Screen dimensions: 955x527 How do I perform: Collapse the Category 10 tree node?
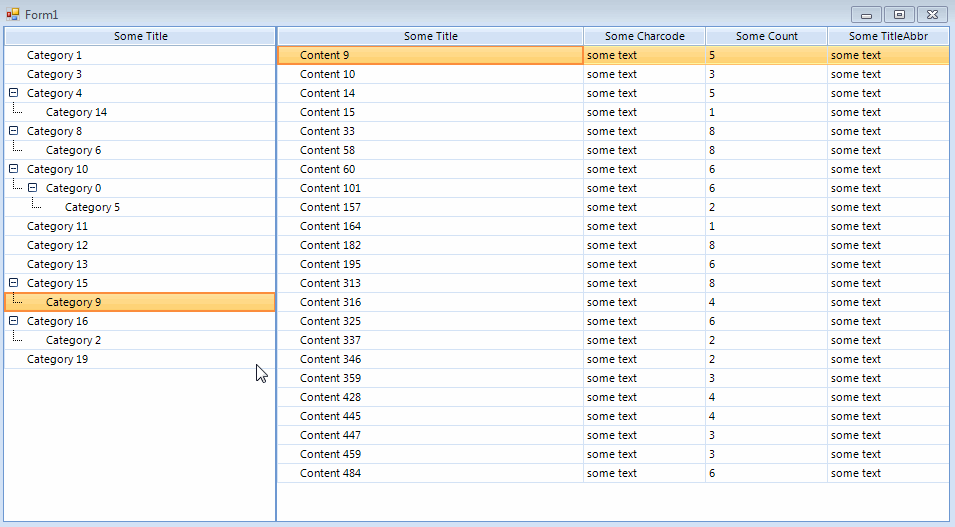[x=13, y=169]
